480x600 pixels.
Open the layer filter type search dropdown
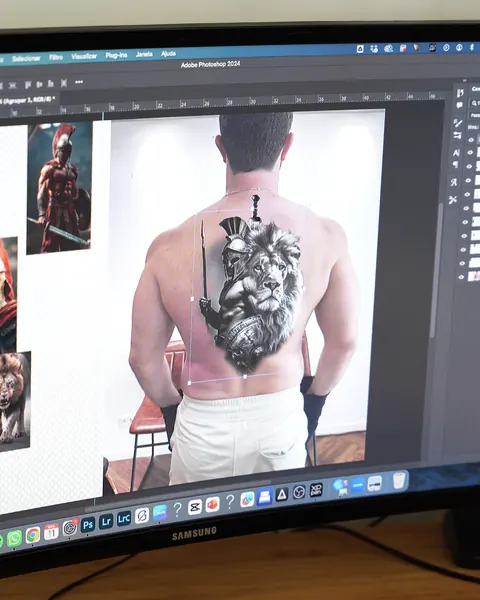pos(475,103)
